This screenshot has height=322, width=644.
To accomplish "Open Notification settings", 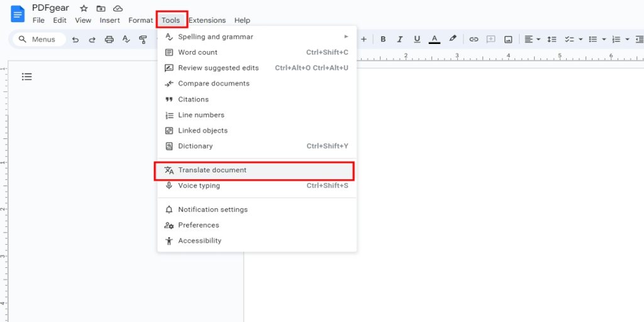I will point(257,209).
